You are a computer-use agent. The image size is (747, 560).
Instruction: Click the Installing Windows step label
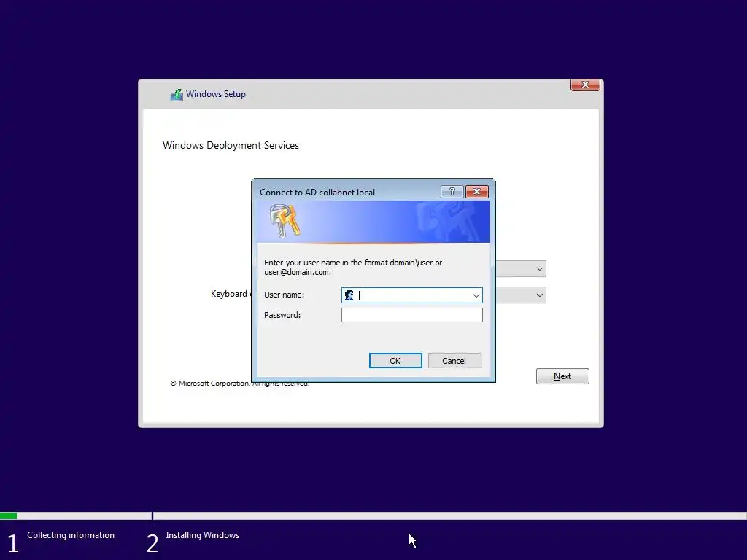point(203,534)
